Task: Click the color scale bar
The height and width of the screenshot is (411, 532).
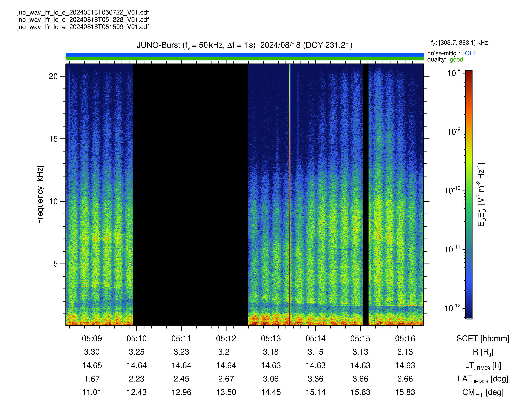Action: [x=469, y=195]
